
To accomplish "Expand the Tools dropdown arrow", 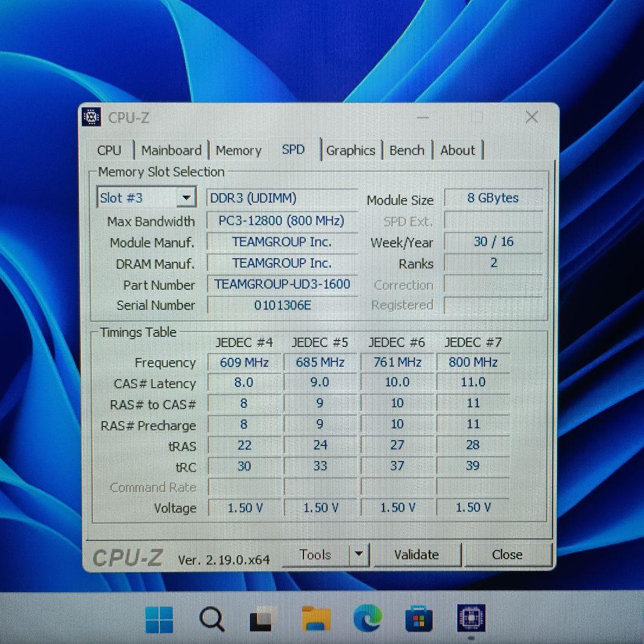I will click(358, 554).
